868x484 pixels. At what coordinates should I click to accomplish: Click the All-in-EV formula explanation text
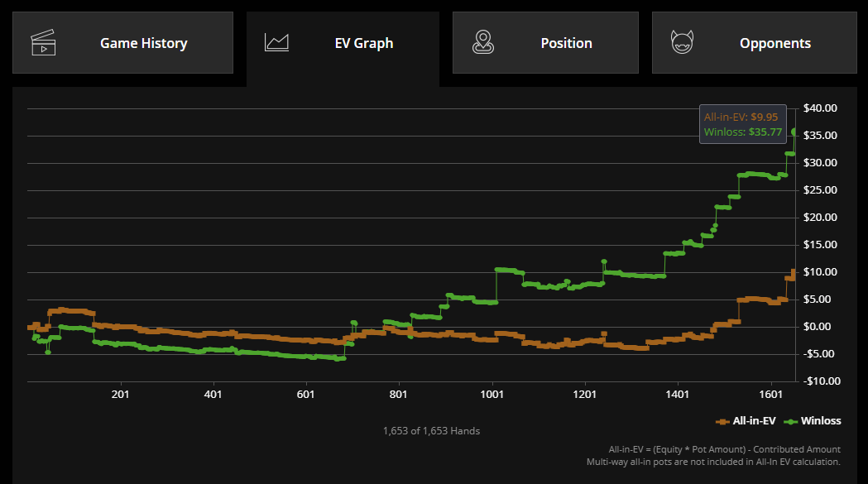(x=725, y=449)
